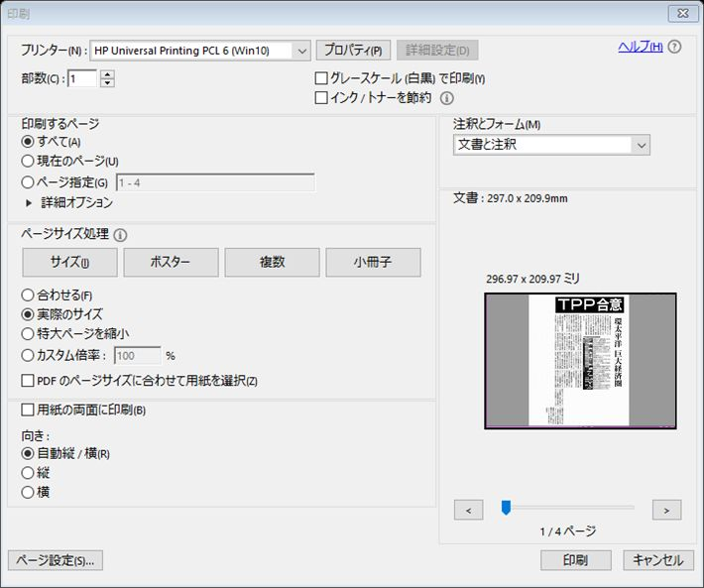Expand 詳細オプション disclosure triangle

30,202
